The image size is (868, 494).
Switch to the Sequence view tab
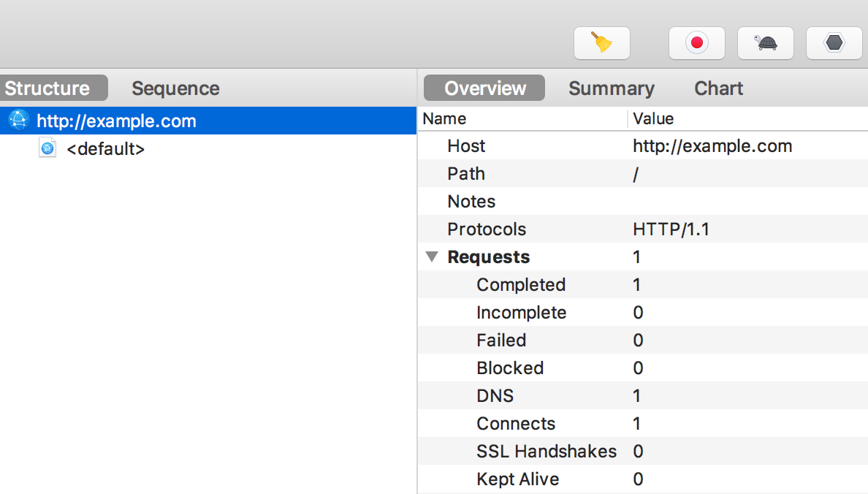pyautogui.click(x=175, y=88)
